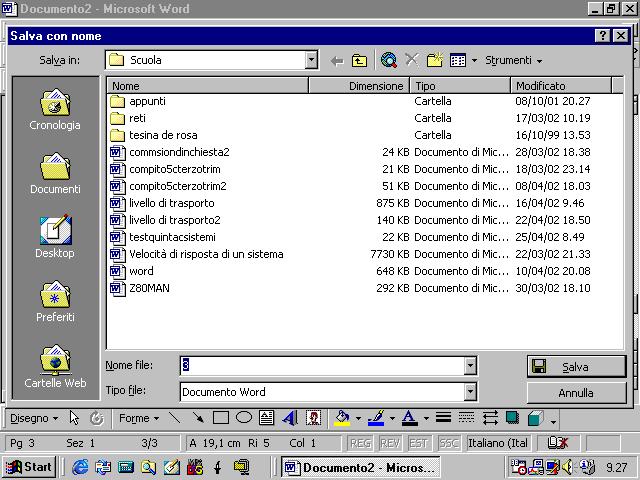640x480 pixels.
Task: Sort files by the Modificato column header
Action: pyautogui.click(x=561, y=86)
